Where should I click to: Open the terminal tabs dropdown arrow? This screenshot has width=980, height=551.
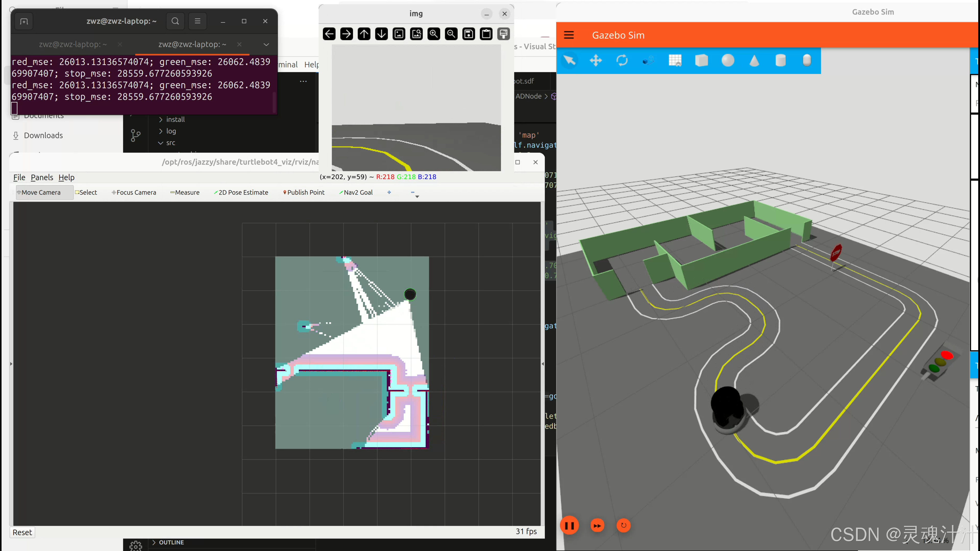tap(266, 44)
